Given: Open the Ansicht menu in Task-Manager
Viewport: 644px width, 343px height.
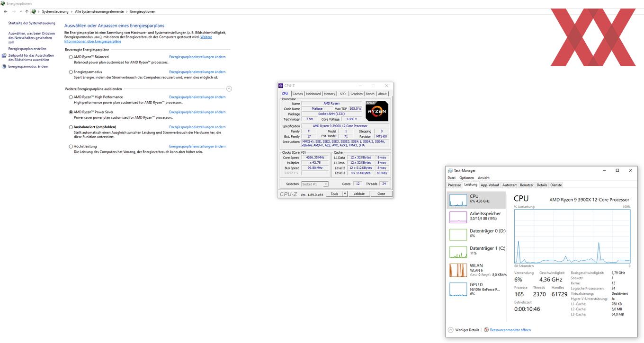Looking at the screenshot, I should [x=483, y=178].
